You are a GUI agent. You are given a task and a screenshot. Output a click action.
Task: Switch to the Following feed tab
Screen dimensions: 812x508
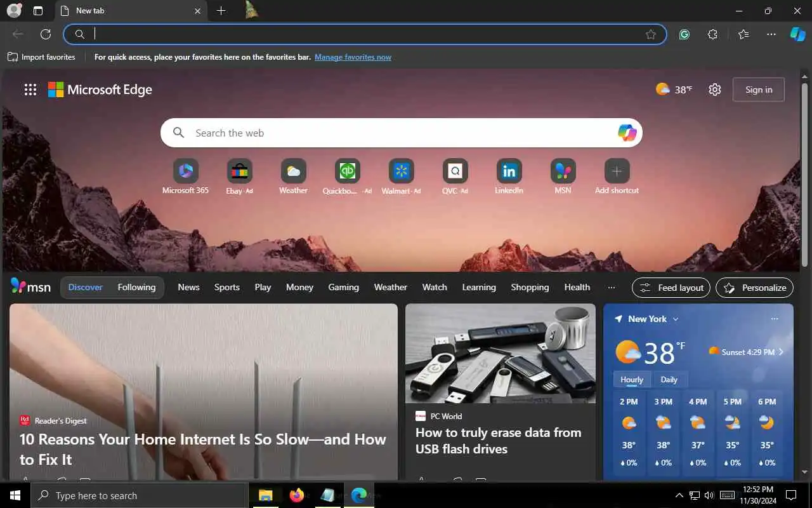pyautogui.click(x=136, y=287)
